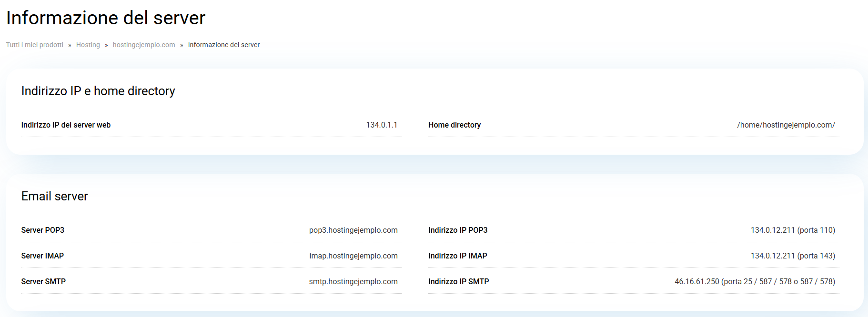Click the IMAP IP address with porta 143
The image size is (868, 317).
click(793, 256)
